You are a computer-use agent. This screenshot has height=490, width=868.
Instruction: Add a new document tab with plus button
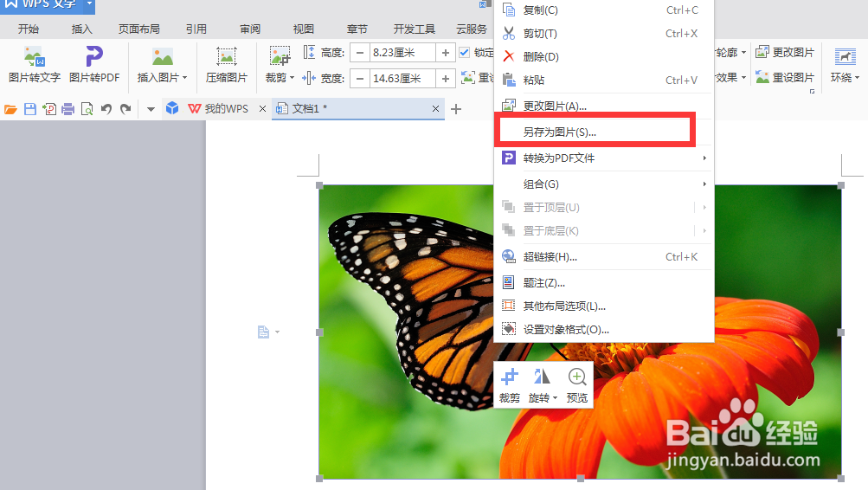pos(456,109)
